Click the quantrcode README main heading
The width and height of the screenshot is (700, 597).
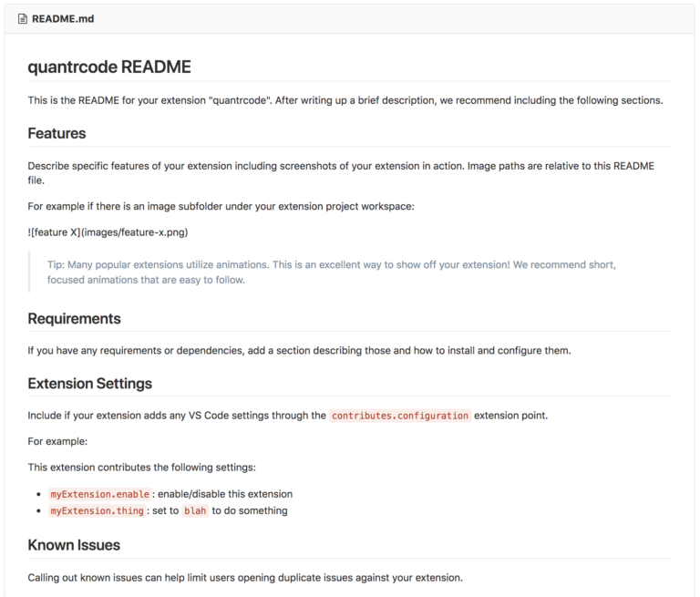click(109, 67)
